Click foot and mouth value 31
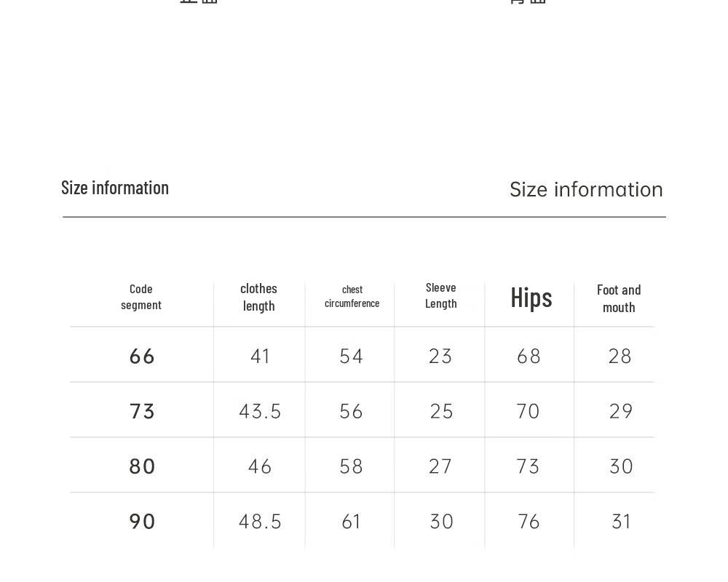This screenshot has height=582, width=728. (x=621, y=522)
